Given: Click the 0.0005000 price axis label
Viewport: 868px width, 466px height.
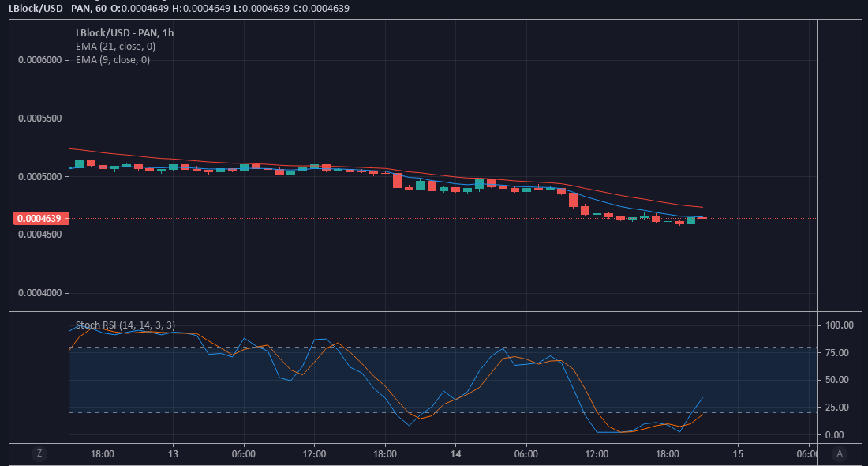Looking at the screenshot, I should click(x=40, y=177).
